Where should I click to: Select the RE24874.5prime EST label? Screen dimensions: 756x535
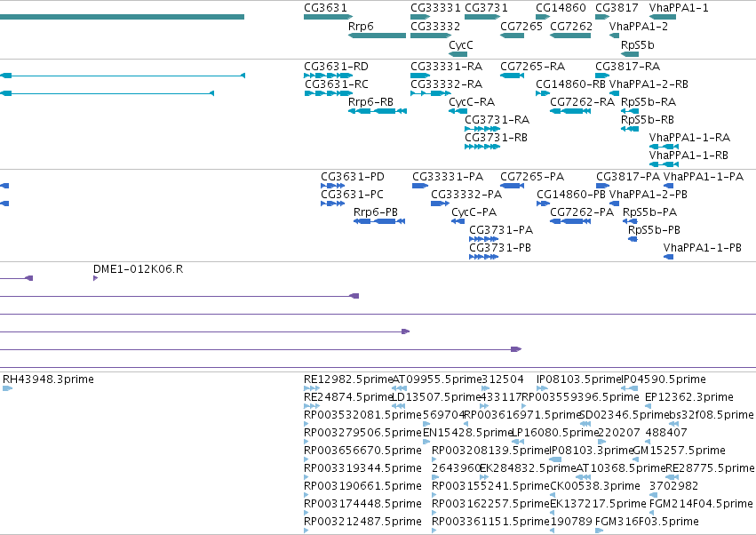click(348, 397)
